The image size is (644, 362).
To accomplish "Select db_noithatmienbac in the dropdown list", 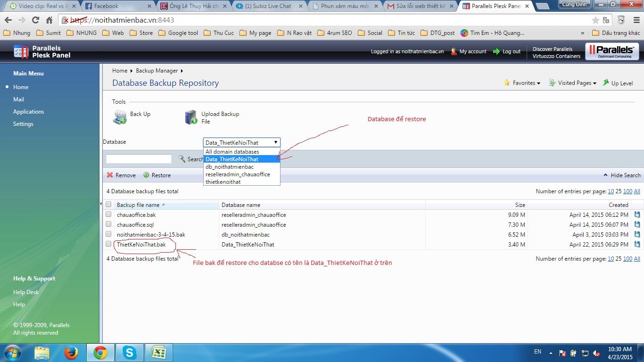I will pyautogui.click(x=242, y=167).
